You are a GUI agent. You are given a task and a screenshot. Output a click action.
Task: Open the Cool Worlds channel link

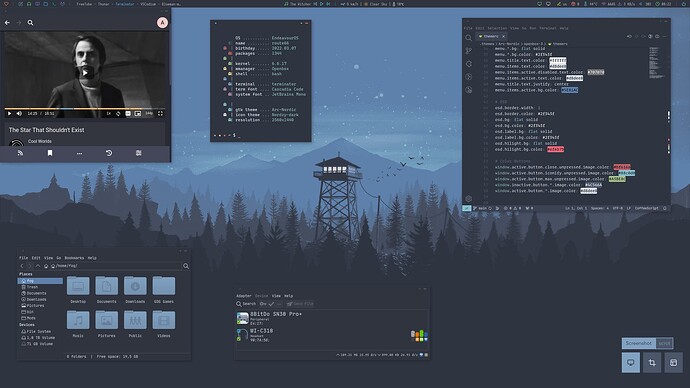pos(40,141)
